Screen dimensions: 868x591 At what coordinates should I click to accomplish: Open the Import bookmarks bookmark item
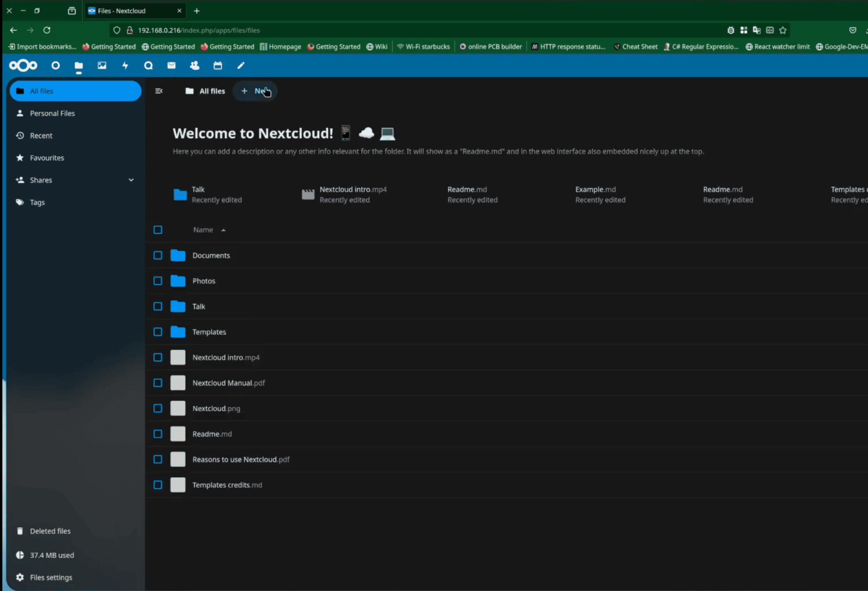click(x=42, y=47)
